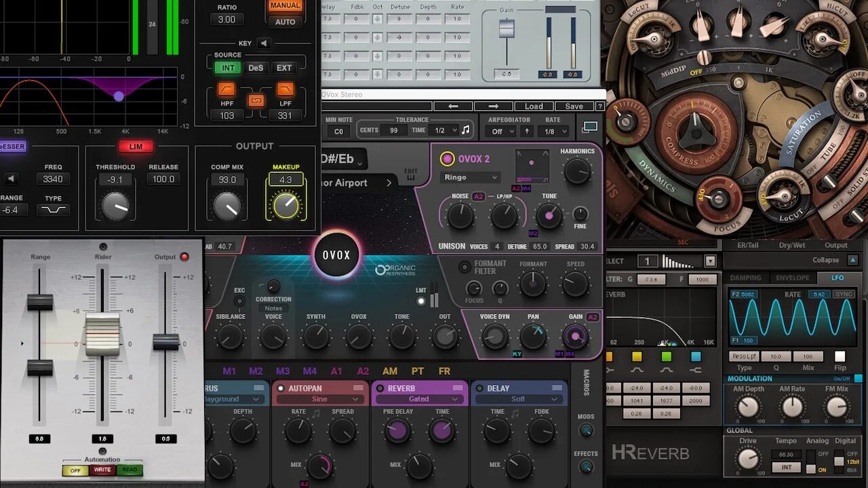Click the Vocal Rider main Rider fader

[102, 335]
